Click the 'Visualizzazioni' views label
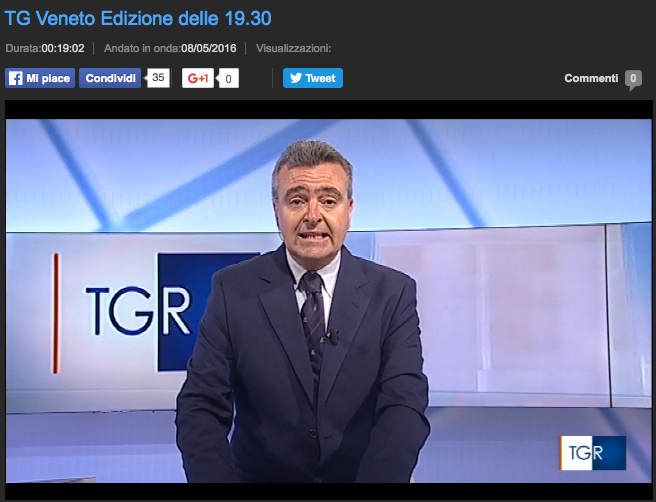 [294, 48]
